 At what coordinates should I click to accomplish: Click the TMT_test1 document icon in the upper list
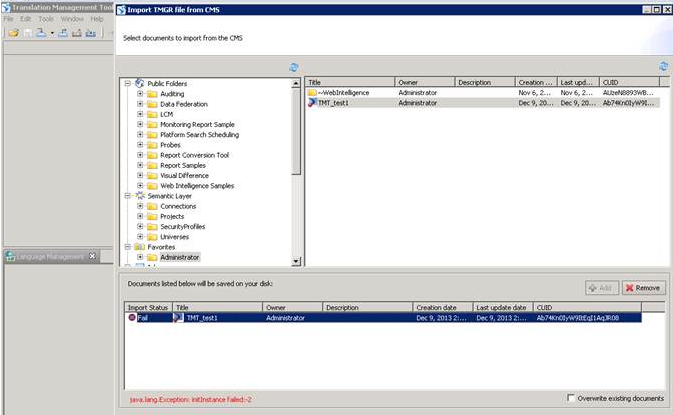pyautogui.click(x=312, y=103)
